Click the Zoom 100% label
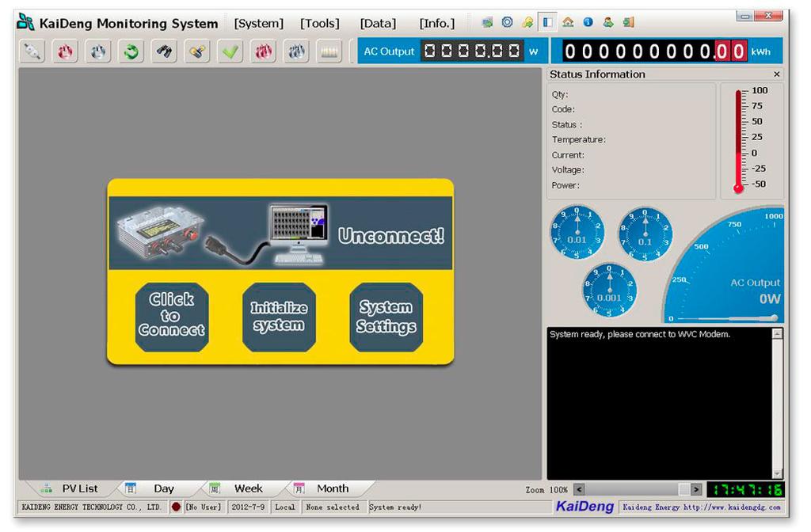Viewport: 811px width, 532px height. [x=546, y=489]
